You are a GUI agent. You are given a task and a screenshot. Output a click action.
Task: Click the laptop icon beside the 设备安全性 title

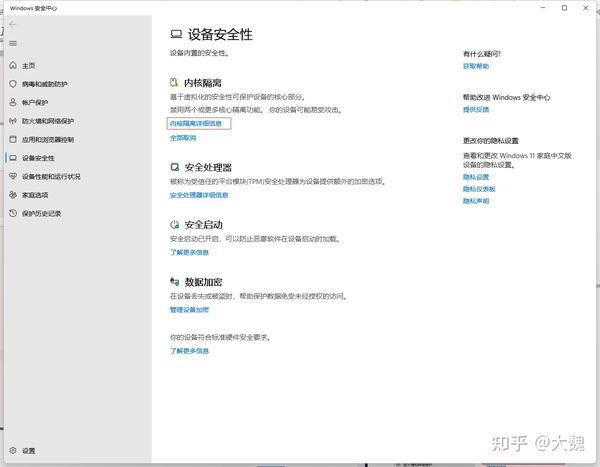pos(176,34)
